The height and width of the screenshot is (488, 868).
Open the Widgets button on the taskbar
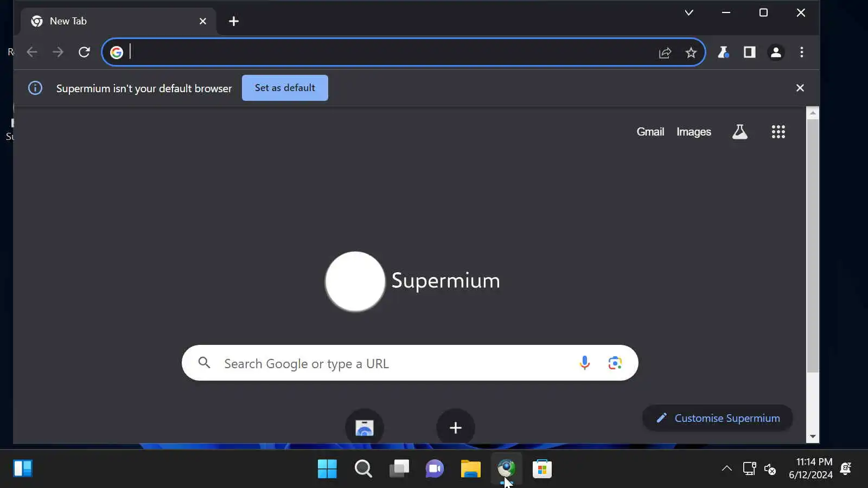coord(23,468)
